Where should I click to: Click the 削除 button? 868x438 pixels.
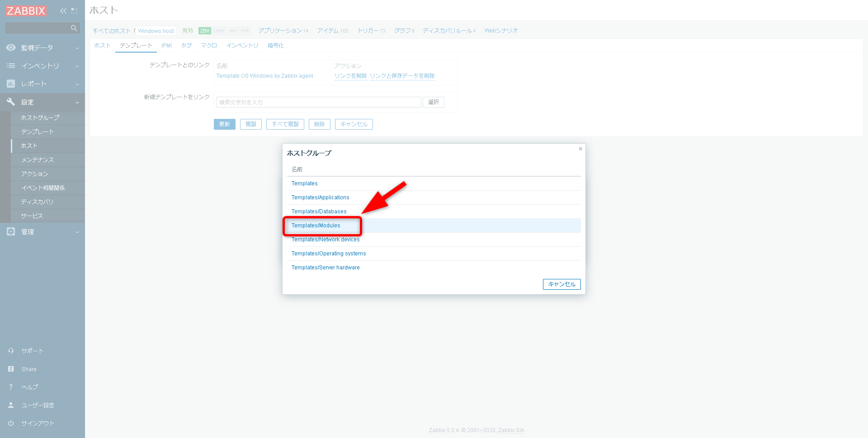tap(320, 124)
